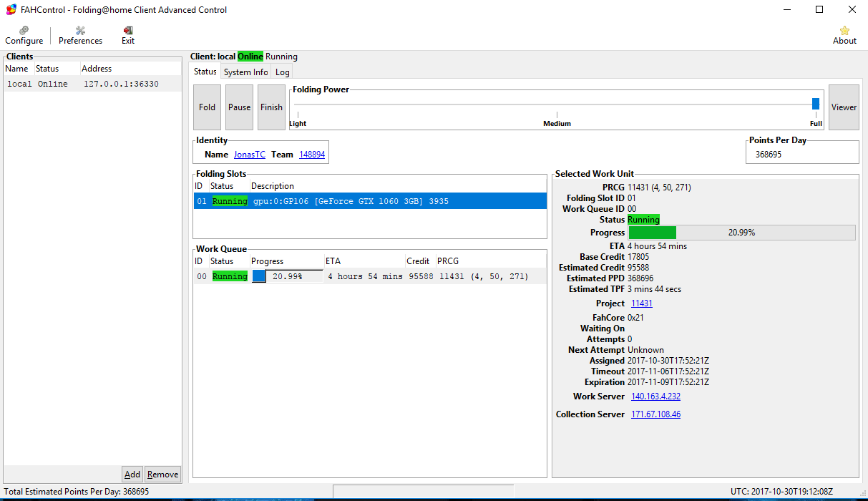Click the Estimated Credit value in Selected Work Unit
The image size is (868, 501).
coord(638,268)
